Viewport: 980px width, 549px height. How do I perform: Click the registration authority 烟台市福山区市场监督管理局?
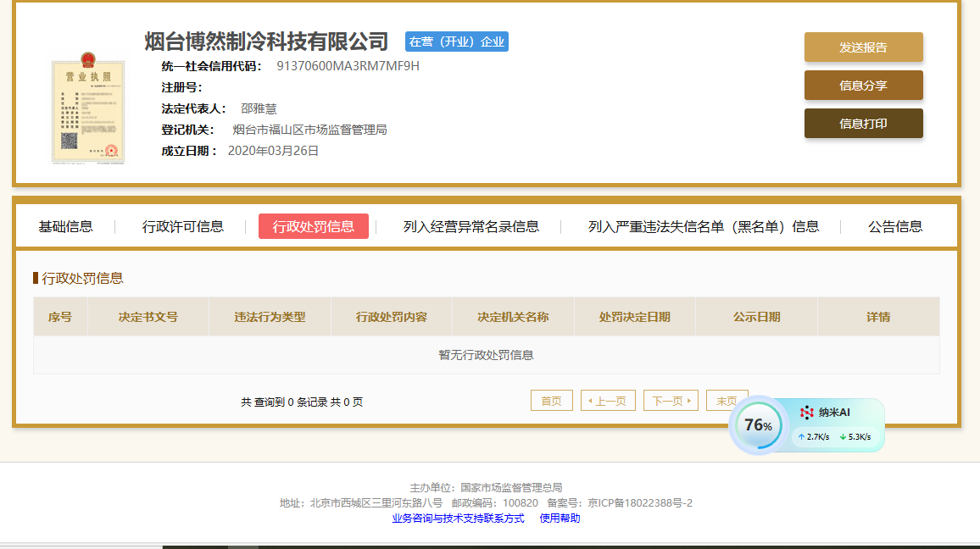coord(310,130)
